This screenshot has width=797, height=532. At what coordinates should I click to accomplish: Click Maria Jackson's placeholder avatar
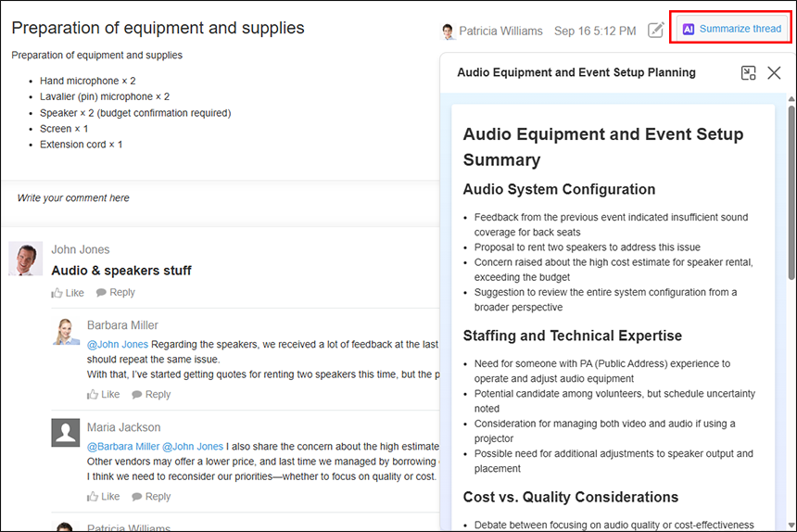click(x=66, y=433)
